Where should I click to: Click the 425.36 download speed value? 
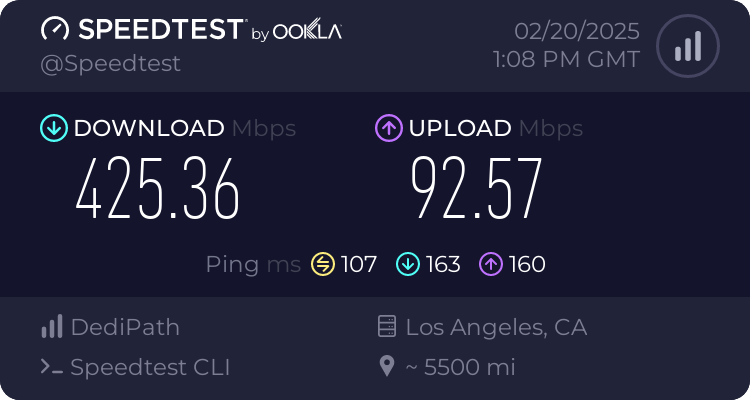pos(158,190)
